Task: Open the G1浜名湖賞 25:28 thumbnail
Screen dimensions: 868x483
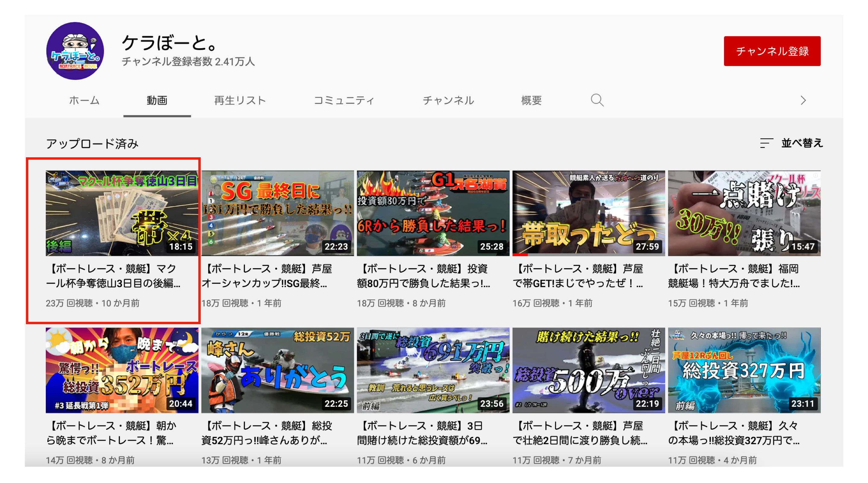Action: click(433, 213)
